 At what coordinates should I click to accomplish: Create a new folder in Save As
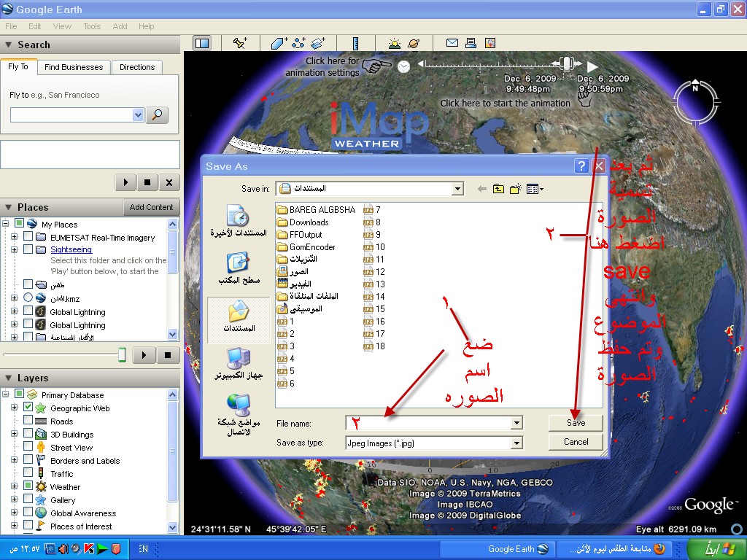click(516, 189)
